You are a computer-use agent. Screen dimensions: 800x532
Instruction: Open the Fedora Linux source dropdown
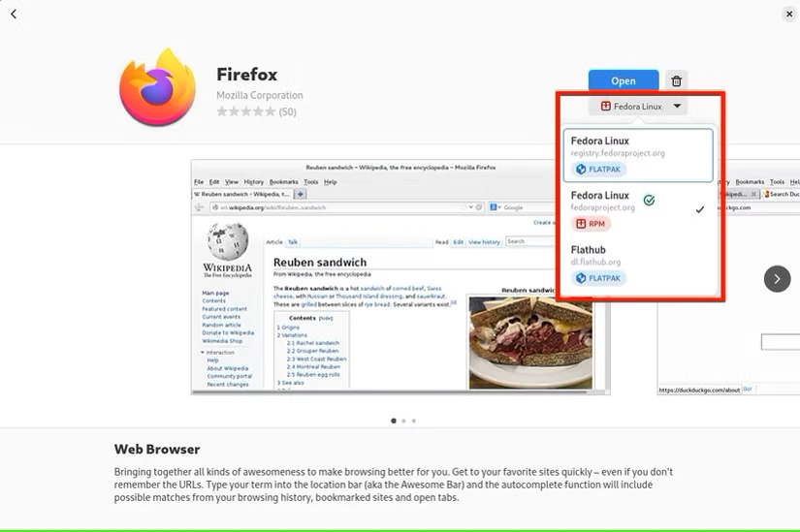click(x=638, y=106)
